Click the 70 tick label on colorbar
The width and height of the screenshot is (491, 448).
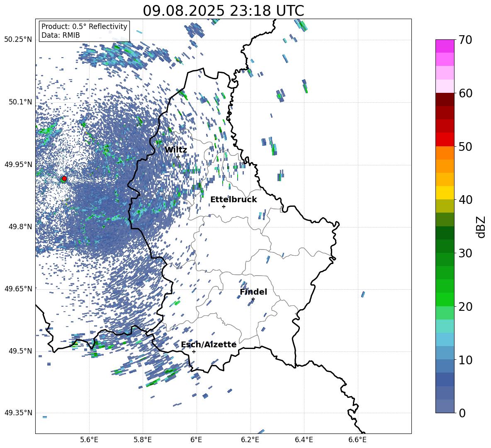(x=465, y=40)
